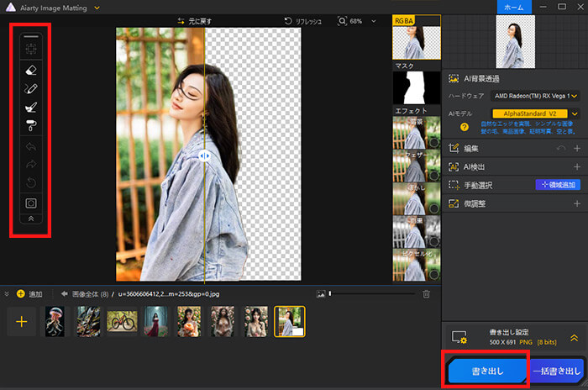Image resolution: width=588 pixels, height=390 pixels.
Task: Open the AIモデル AlphaStandard V2 dropdown
Action: 530,113
